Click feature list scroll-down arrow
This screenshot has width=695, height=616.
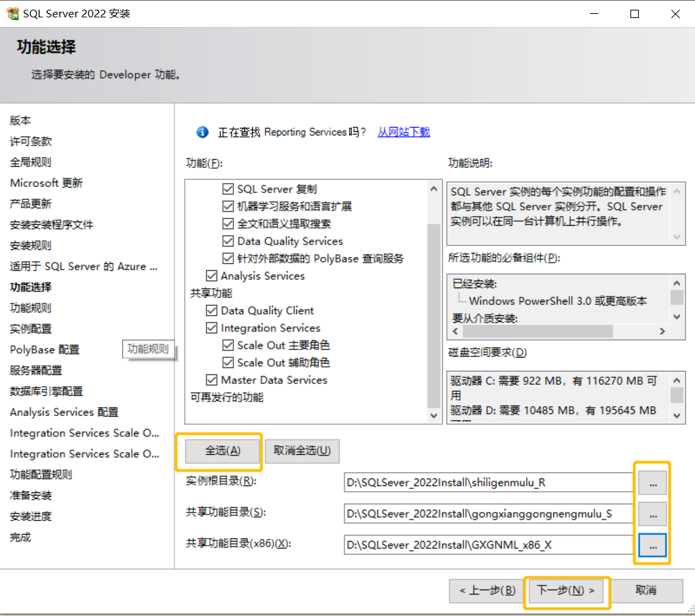click(x=434, y=415)
